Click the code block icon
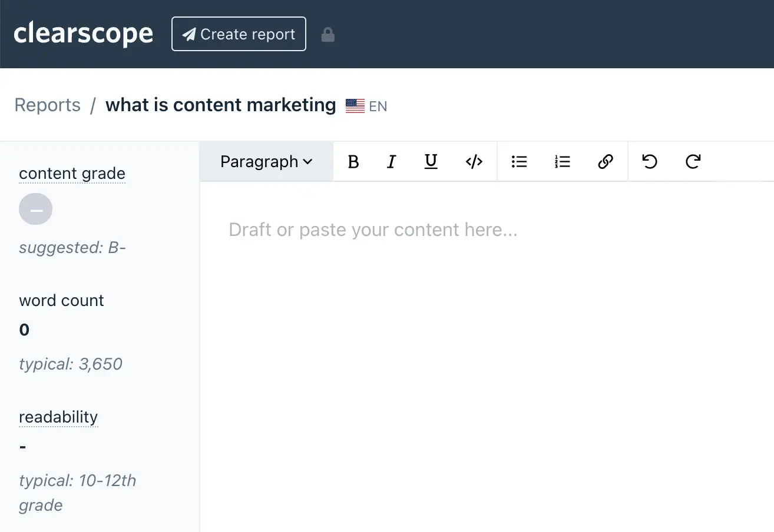Viewport: 774px width, 532px height. pyautogui.click(x=474, y=162)
